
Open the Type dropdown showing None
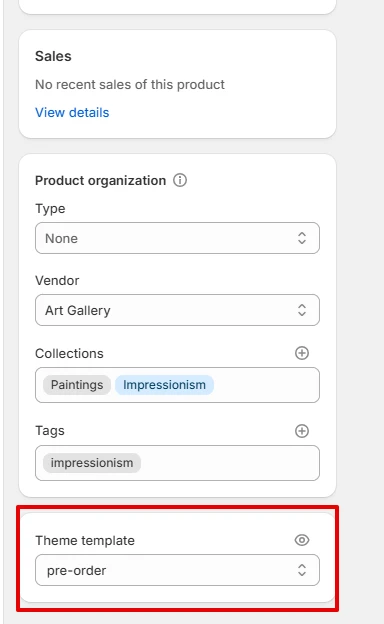(177, 238)
